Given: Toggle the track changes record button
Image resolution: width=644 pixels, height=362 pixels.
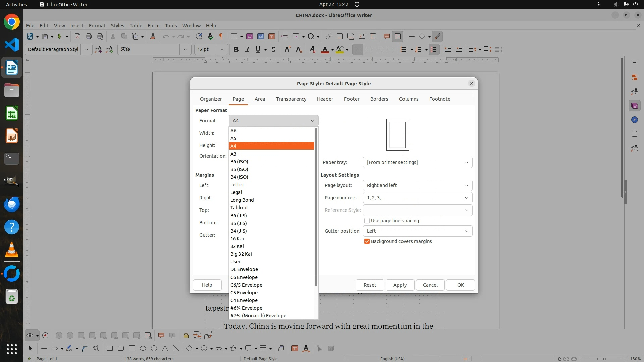Looking at the screenshot, I should pyautogui.click(x=45, y=335).
